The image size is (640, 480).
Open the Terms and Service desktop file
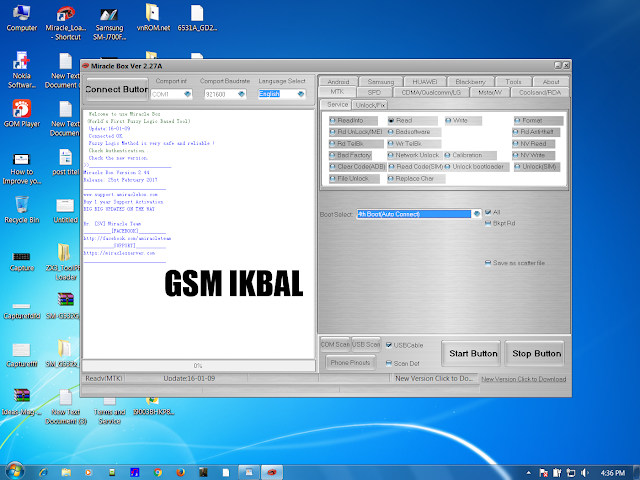(x=109, y=411)
